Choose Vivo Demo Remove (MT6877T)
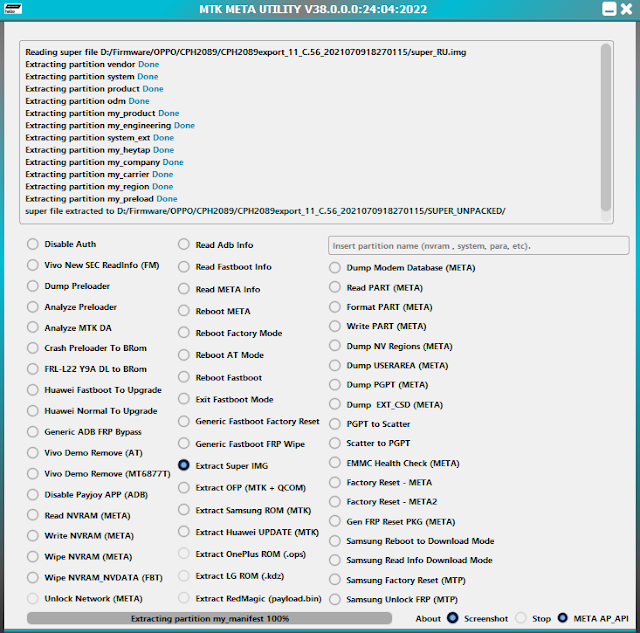Image resolution: width=640 pixels, height=633 pixels. [x=33, y=473]
